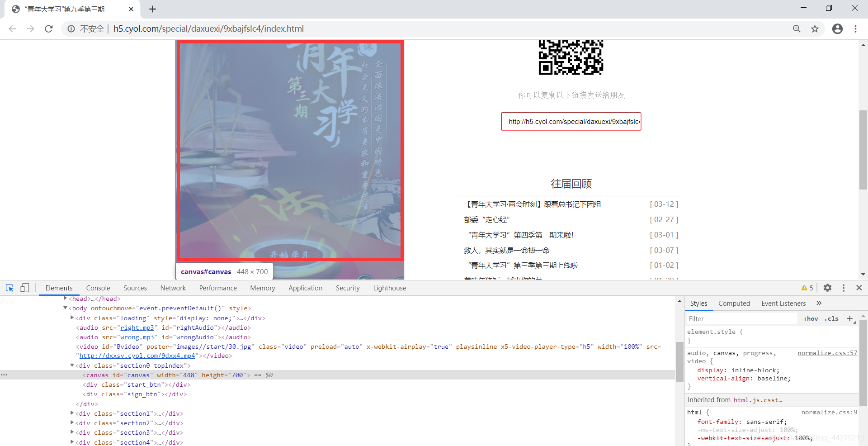Show more Styles pane tabs
Viewport: 868px width, 446px height.
tap(819, 303)
